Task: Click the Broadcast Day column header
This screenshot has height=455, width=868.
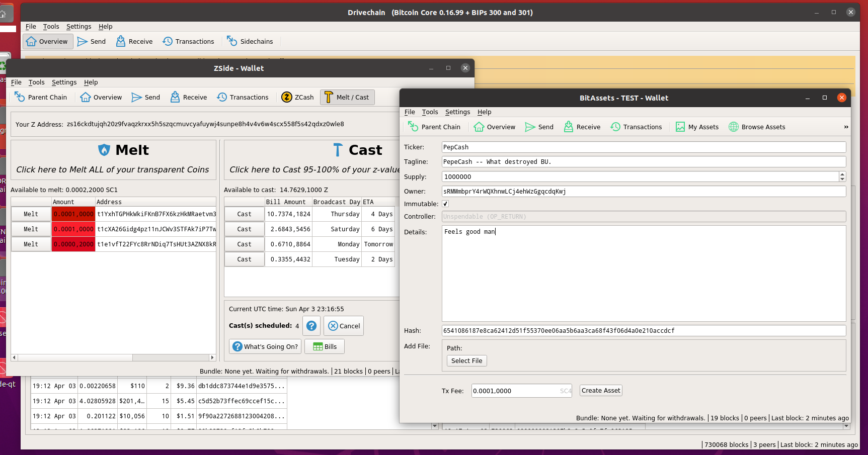Action: 337,202
